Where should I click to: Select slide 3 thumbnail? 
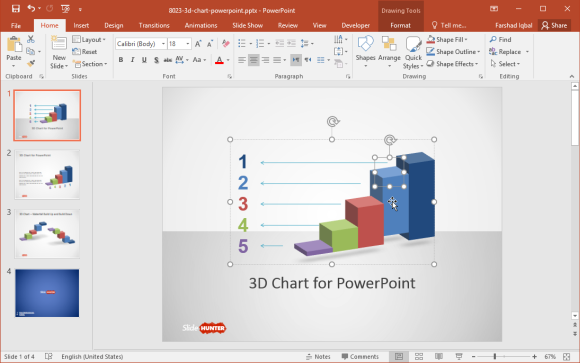point(47,234)
